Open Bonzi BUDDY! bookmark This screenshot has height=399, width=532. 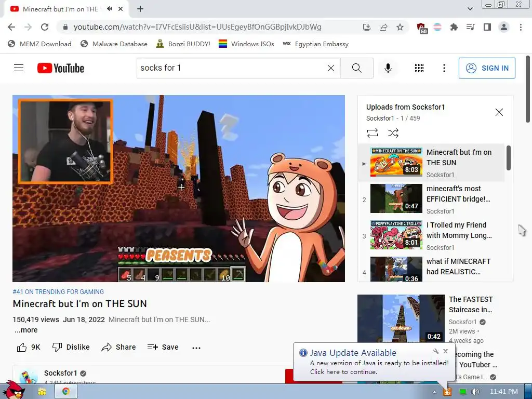[x=183, y=44]
